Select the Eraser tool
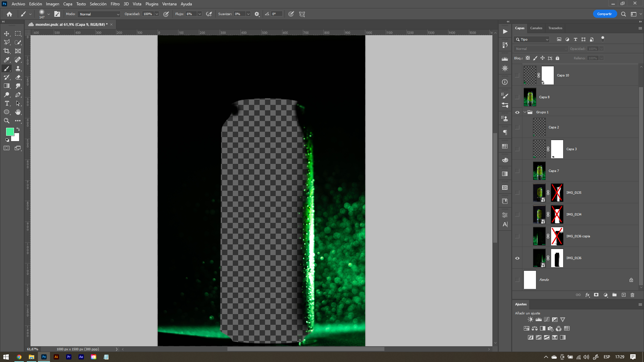The width and height of the screenshot is (644, 362). click(18, 77)
